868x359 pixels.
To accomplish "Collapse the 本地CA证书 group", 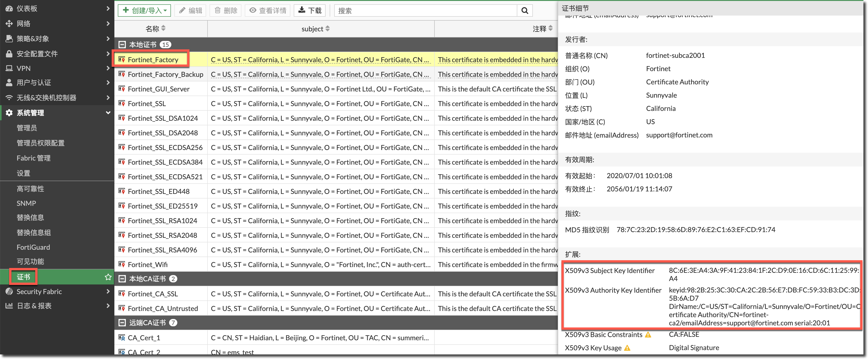I will click(x=122, y=279).
